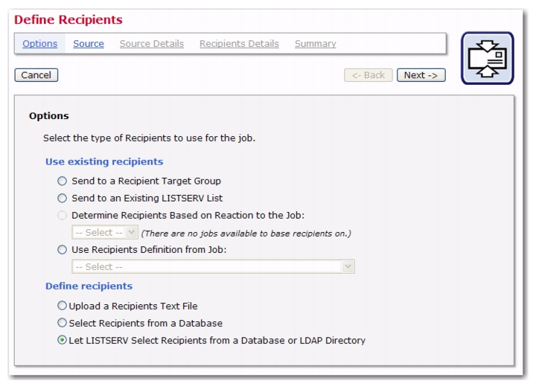This screenshot has height=392, width=536.
Task: Click the <- Back button
Action: (368, 75)
